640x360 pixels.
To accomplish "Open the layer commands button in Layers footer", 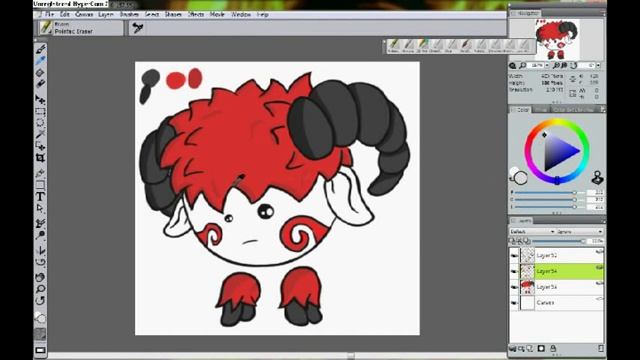I will click(513, 349).
